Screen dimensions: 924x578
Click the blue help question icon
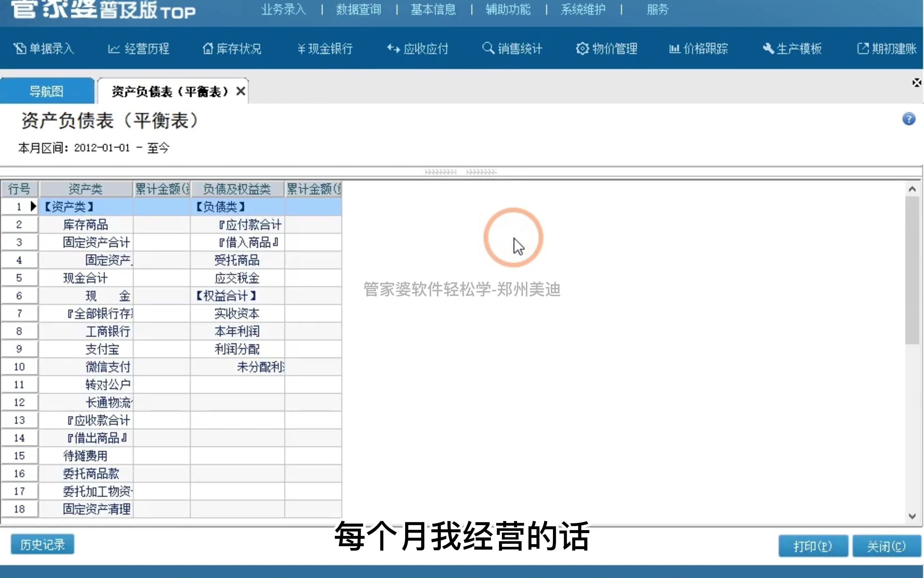click(x=909, y=119)
